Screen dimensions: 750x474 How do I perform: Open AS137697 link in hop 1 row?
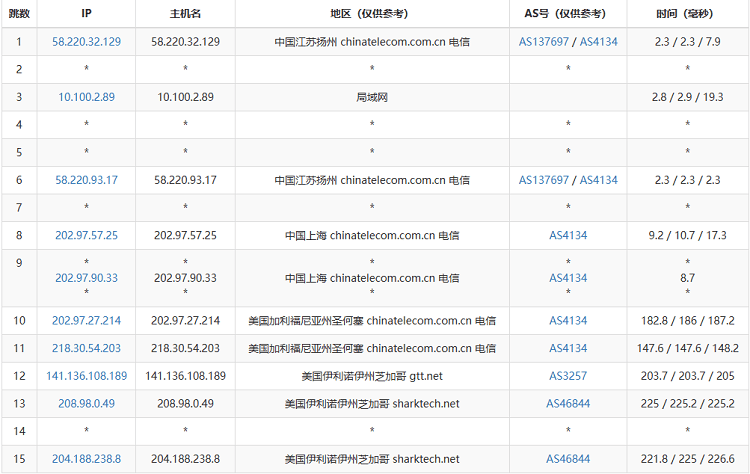pos(543,42)
